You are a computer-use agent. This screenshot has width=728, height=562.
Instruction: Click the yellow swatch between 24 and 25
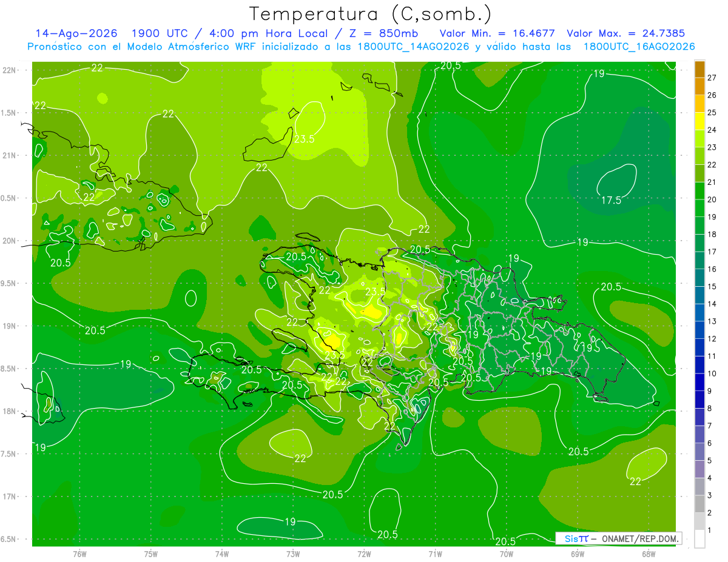pyautogui.click(x=699, y=121)
